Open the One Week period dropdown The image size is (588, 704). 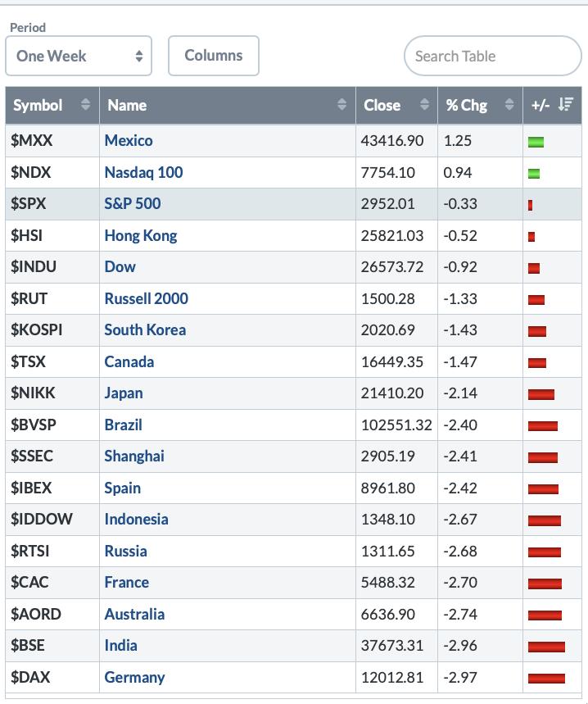(79, 56)
